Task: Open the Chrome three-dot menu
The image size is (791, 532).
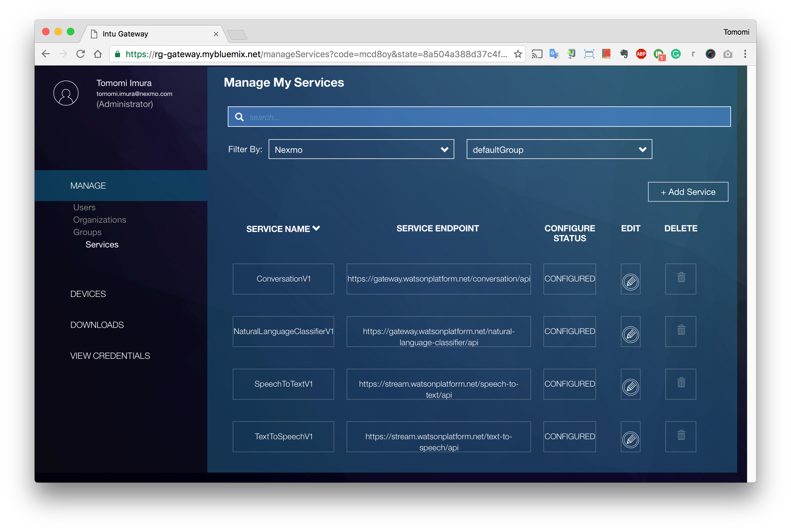Action: click(745, 54)
